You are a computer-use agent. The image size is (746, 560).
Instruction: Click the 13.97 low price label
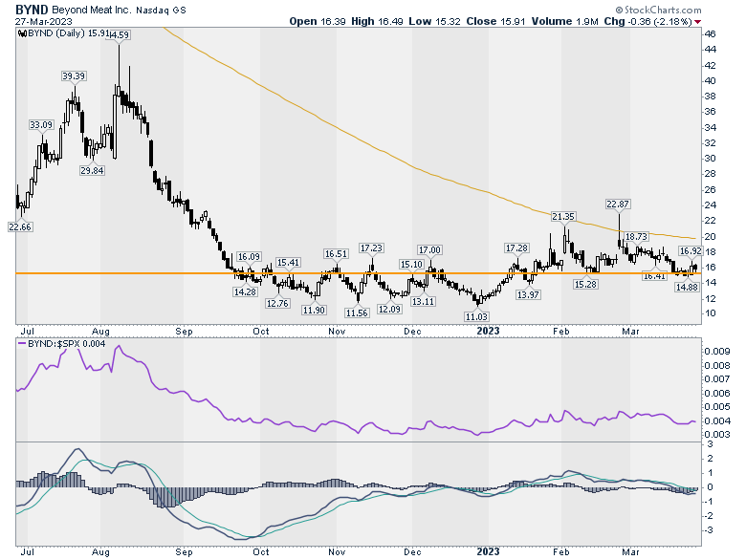point(528,294)
